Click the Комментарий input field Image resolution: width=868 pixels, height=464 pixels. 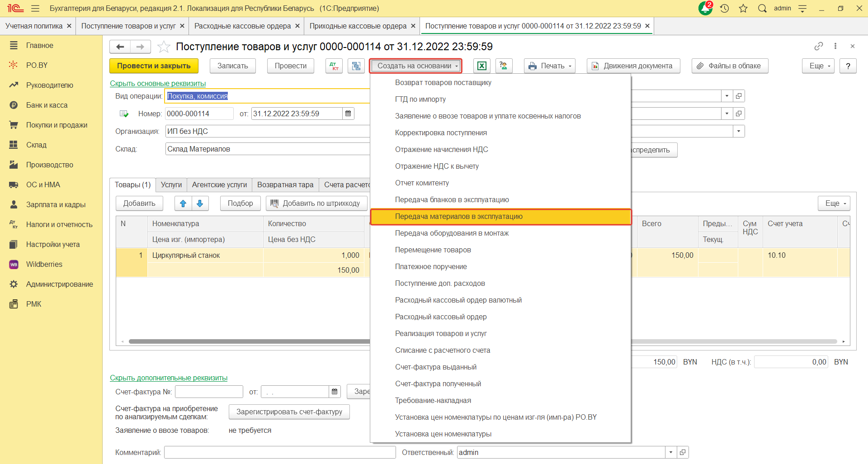coord(280,452)
